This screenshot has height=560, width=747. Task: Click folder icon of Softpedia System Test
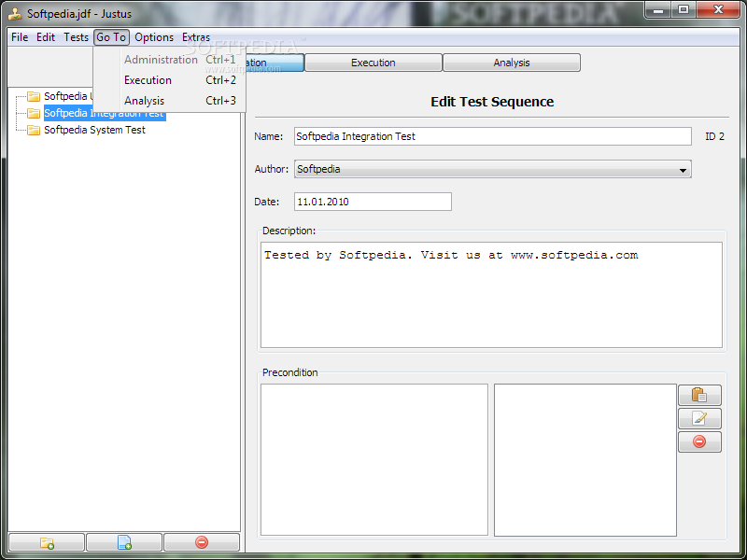(34, 130)
